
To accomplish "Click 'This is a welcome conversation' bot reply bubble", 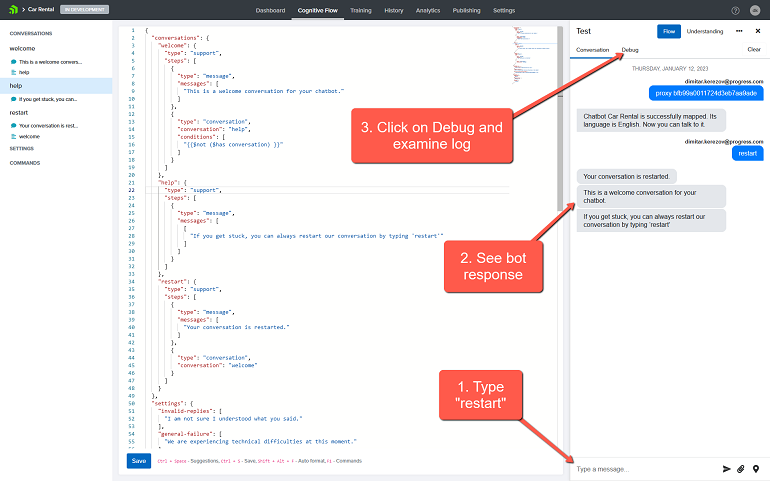I will pos(651,197).
